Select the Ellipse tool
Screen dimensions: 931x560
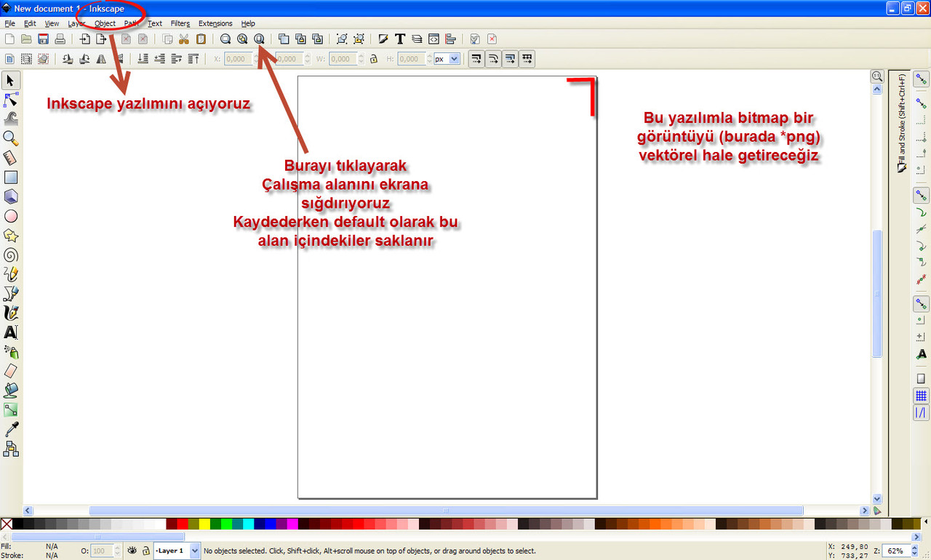coord(11,216)
